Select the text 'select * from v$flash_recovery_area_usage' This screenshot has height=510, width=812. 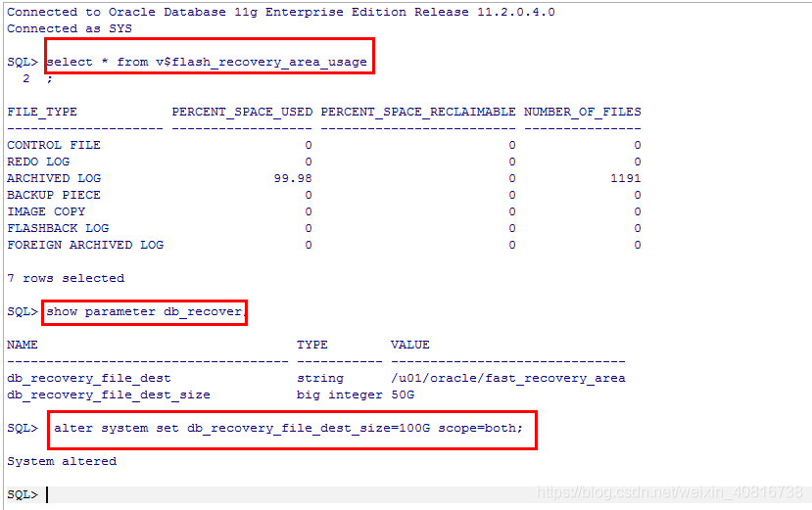207,62
